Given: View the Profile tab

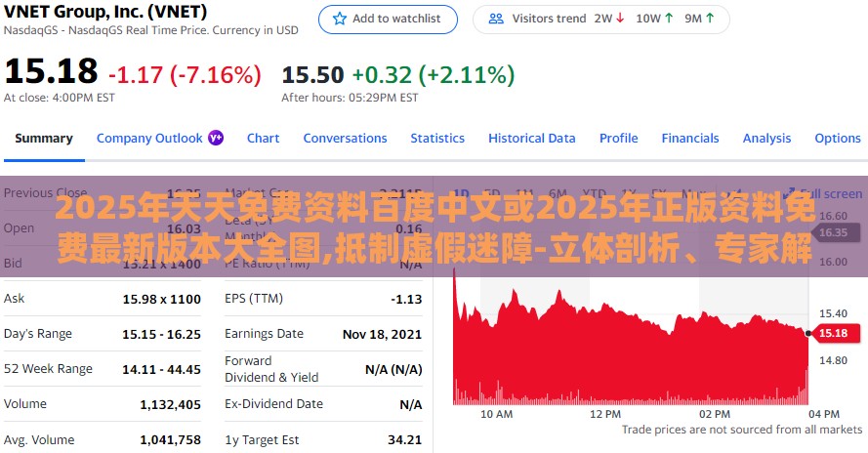Looking at the screenshot, I should [618, 139].
